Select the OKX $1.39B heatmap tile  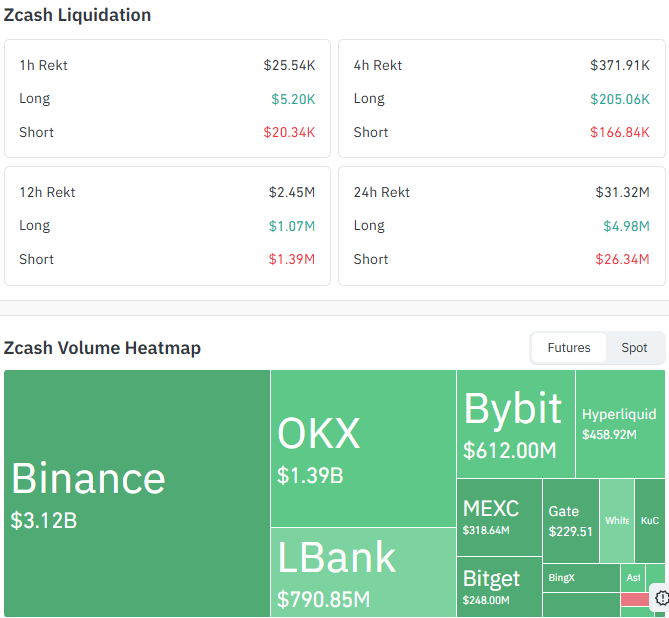coord(364,448)
